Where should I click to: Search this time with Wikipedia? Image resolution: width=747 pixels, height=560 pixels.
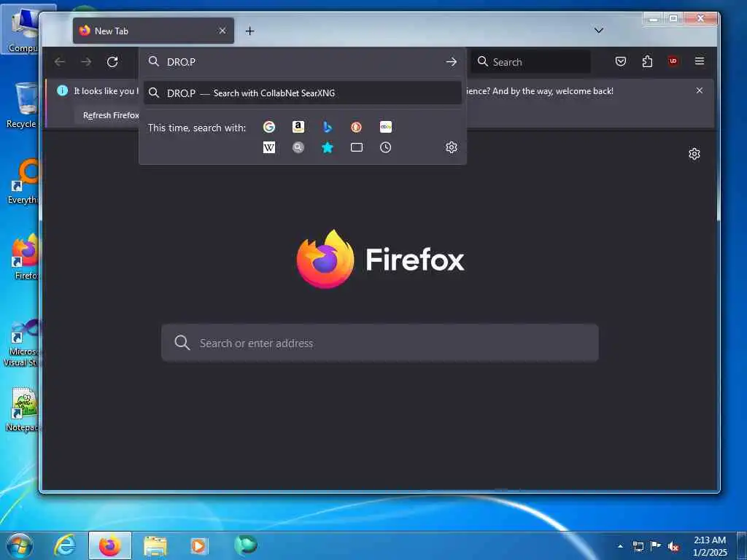[269, 147]
